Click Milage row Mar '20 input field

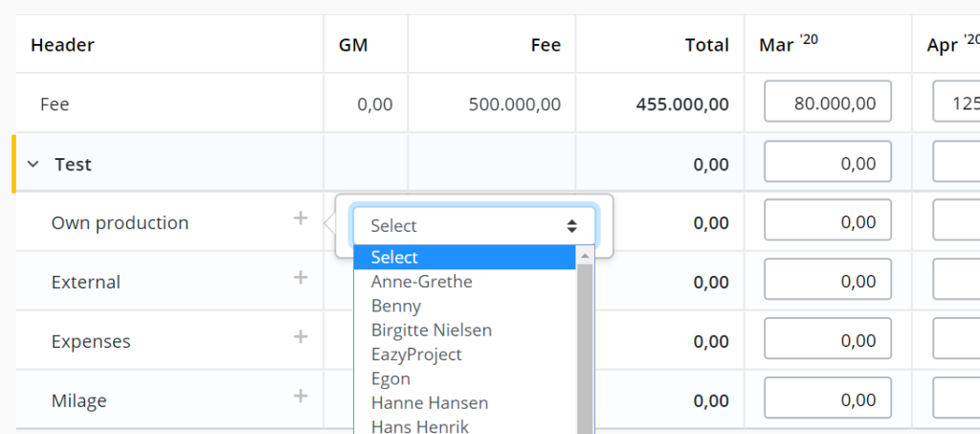click(828, 397)
